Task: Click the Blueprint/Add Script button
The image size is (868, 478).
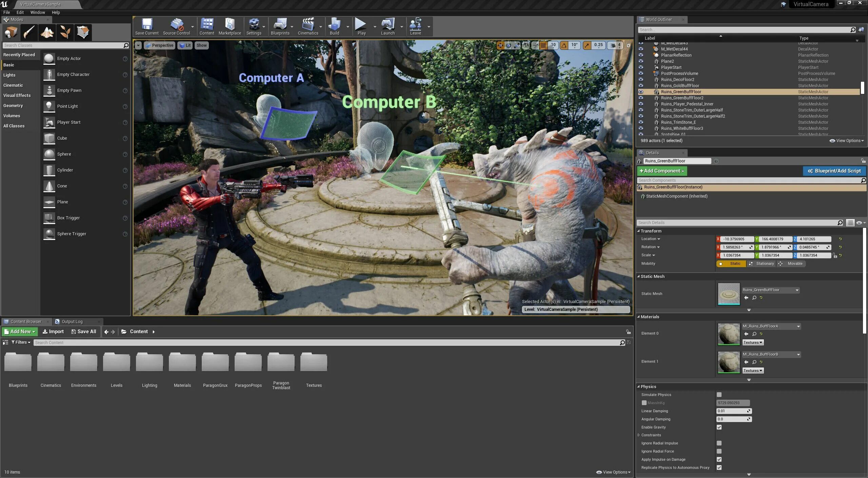Action: (x=834, y=171)
